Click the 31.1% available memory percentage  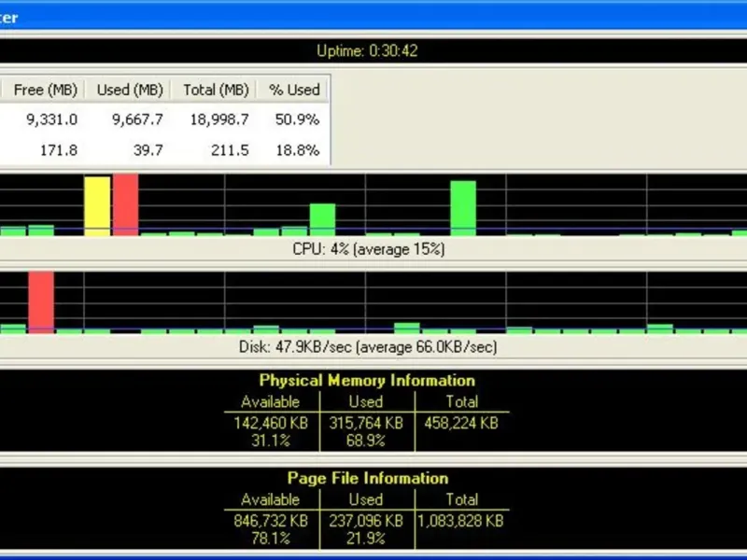pos(271,441)
